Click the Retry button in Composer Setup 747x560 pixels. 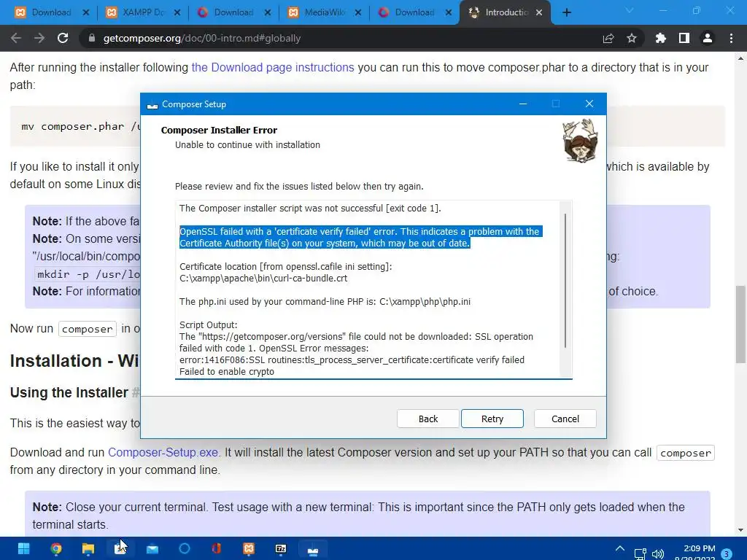[x=492, y=419]
